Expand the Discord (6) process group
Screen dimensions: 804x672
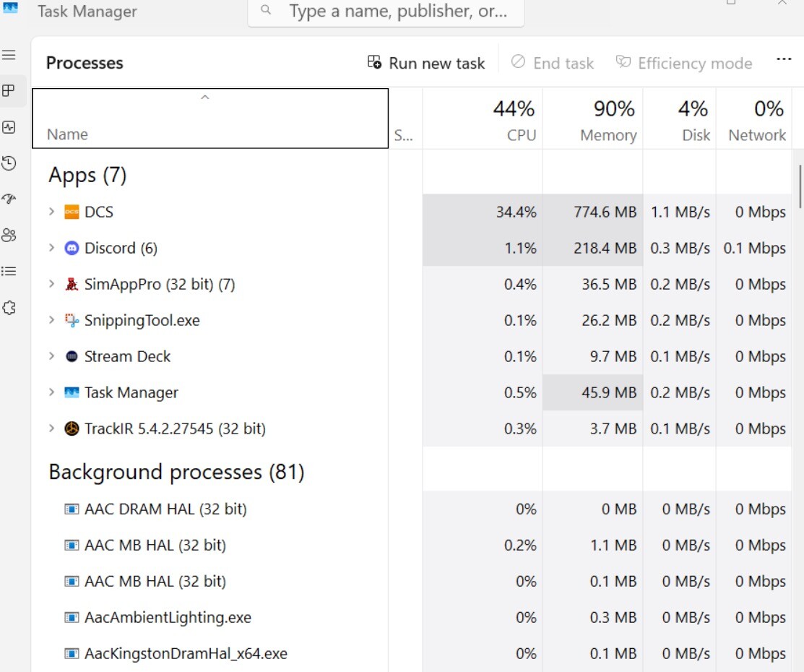pos(51,248)
